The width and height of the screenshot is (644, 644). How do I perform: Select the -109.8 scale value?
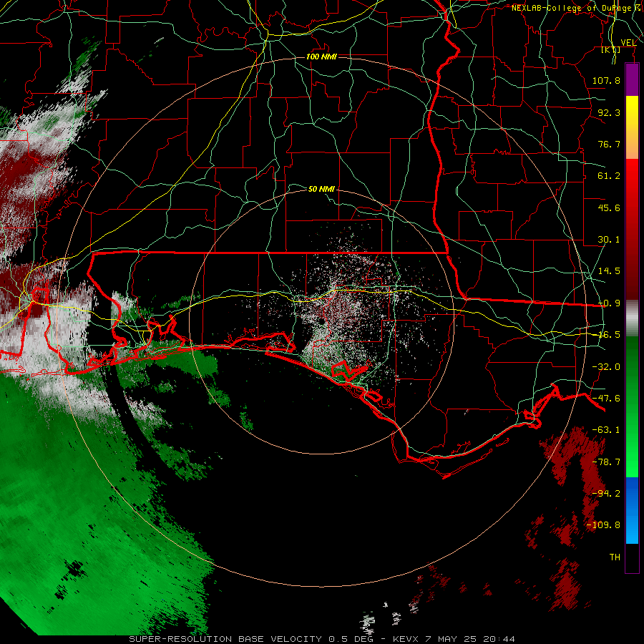603,525
